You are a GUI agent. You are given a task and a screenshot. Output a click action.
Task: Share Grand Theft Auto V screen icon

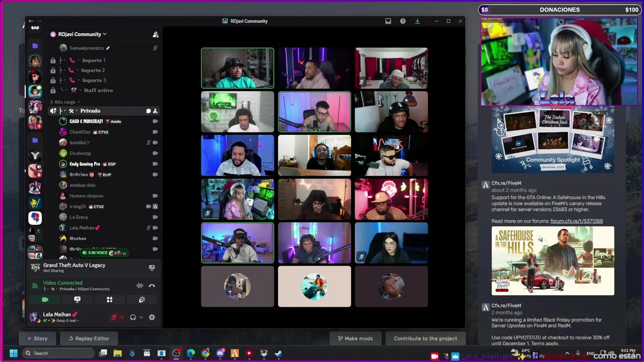tap(152, 267)
